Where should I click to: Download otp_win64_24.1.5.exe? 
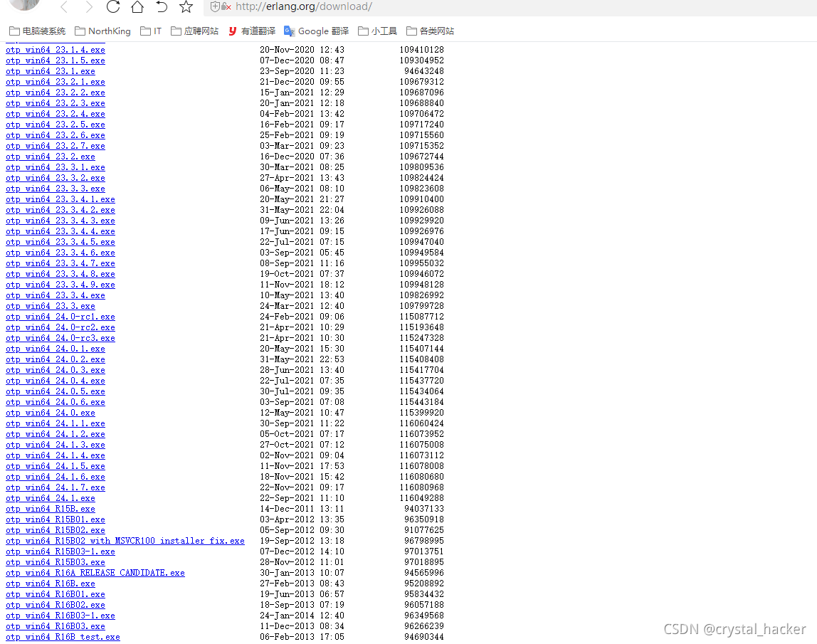pos(56,466)
